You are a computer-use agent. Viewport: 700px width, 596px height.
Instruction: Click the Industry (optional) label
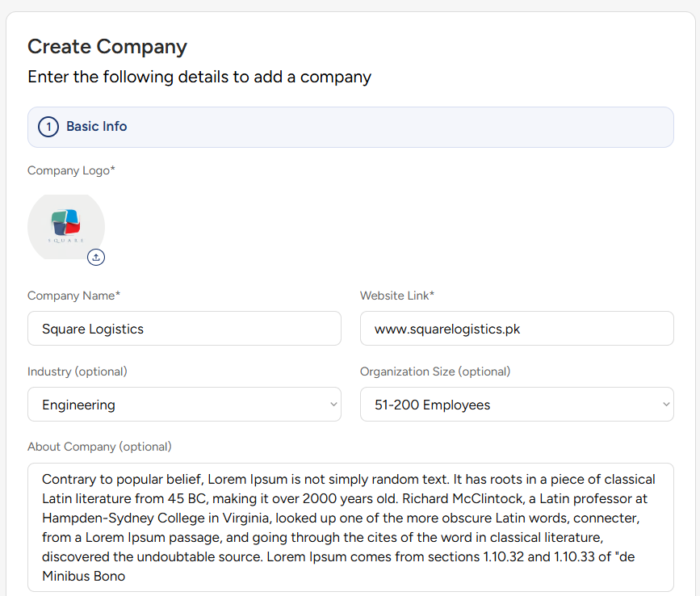pyautogui.click(x=78, y=371)
